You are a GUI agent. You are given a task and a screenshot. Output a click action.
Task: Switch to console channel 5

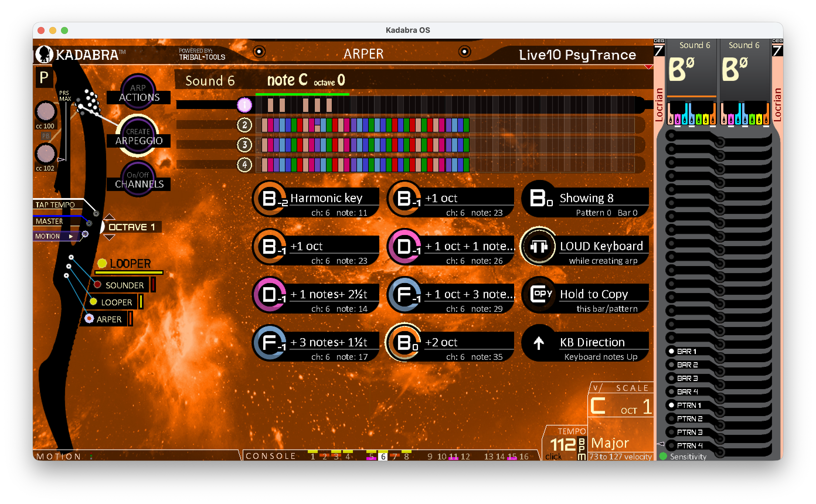coord(371,456)
